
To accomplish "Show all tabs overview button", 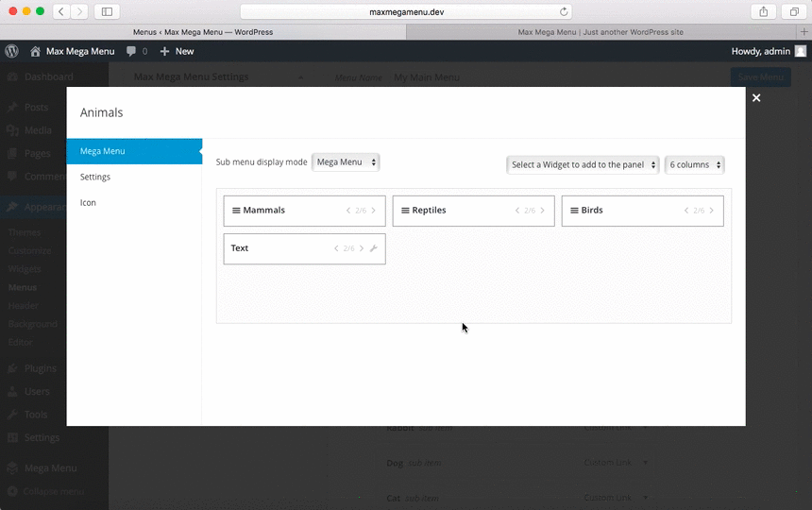I will tap(794, 11).
